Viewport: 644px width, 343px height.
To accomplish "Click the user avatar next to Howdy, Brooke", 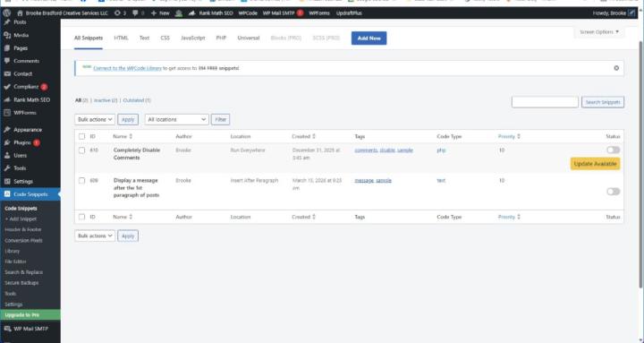I will (x=631, y=13).
